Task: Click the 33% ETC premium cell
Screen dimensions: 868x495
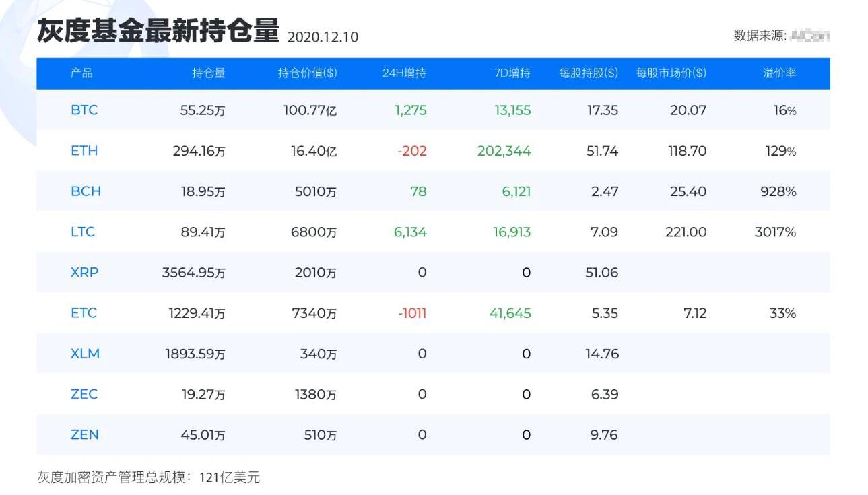Action: 782,313
